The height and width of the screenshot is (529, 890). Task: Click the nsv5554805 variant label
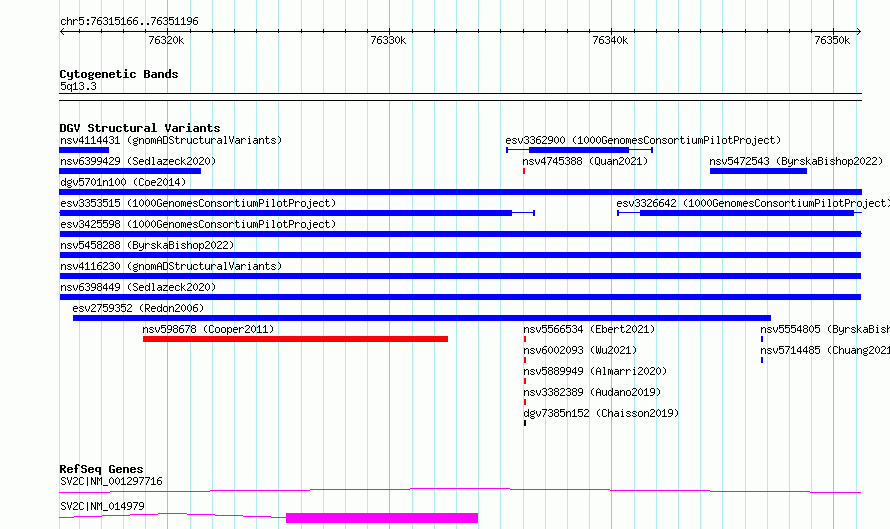tap(825, 329)
